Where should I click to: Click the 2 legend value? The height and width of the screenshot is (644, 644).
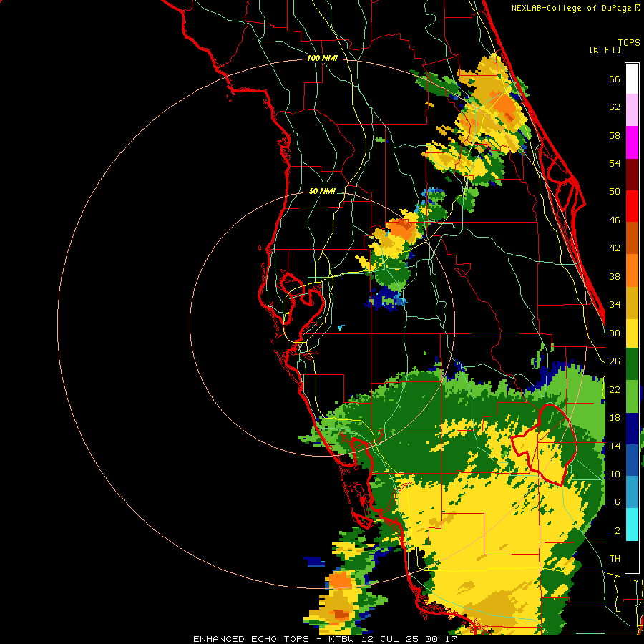(x=618, y=531)
